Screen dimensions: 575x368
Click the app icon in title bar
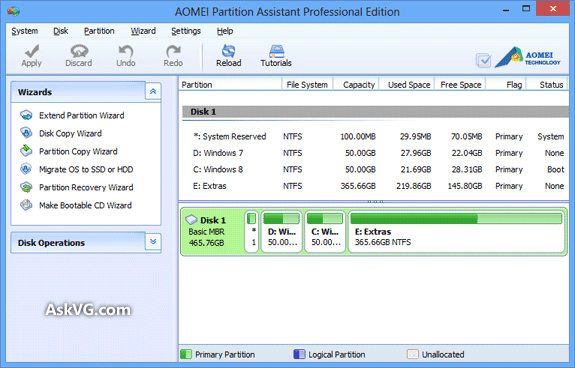(14, 11)
